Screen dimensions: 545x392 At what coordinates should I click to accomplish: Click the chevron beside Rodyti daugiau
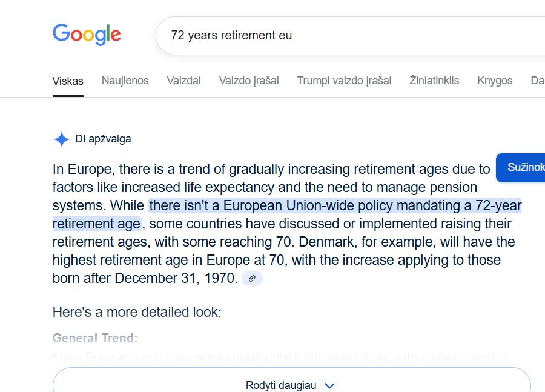[329, 385]
